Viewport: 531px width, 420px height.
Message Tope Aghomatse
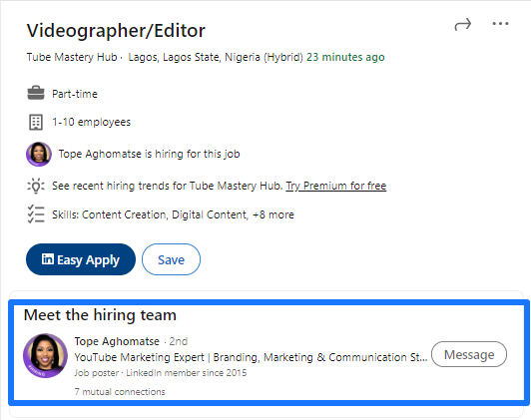(469, 354)
